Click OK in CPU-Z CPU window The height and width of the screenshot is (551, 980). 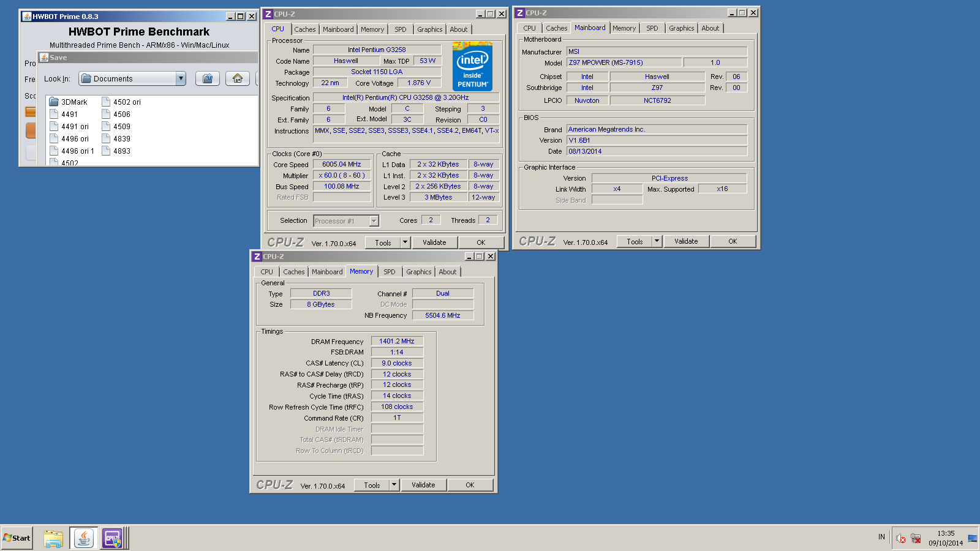coord(481,243)
